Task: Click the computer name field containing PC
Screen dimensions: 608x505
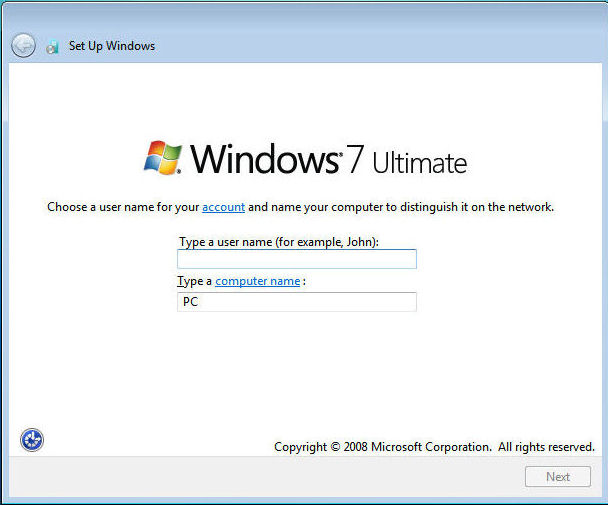Action: tap(296, 302)
